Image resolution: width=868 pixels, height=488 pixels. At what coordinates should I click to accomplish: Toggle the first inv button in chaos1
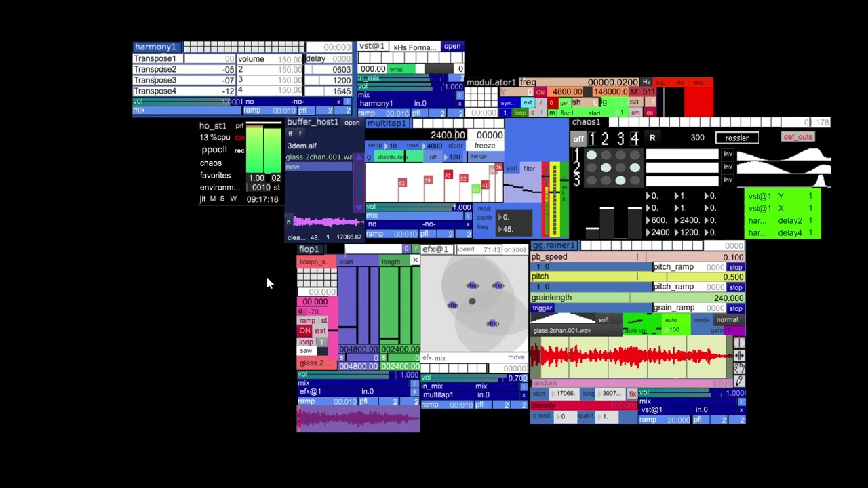pos(728,154)
